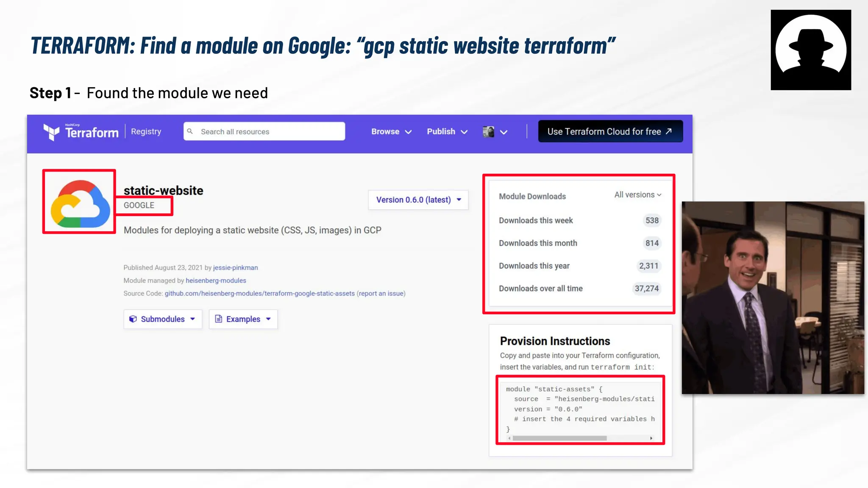Viewport: 868px width, 488px height.
Task: Open the Version 0.6.0 (latest) dropdown
Action: [x=418, y=200]
